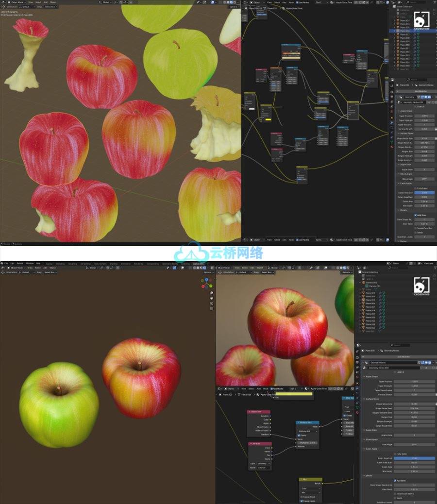
Task: Open Object Data properties tab in lower properties editor
Action: [357, 407]
